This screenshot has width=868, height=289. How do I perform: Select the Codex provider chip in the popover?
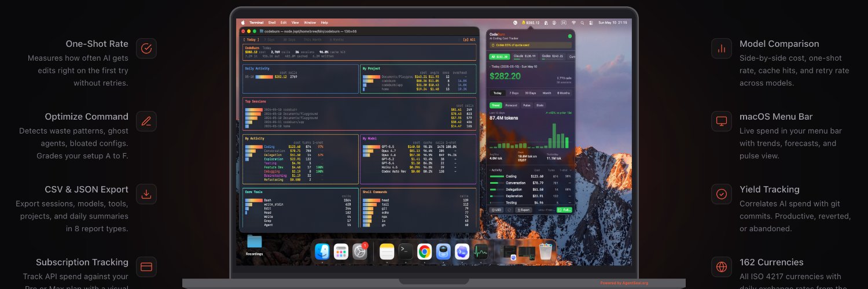click(x=553, y=57)
